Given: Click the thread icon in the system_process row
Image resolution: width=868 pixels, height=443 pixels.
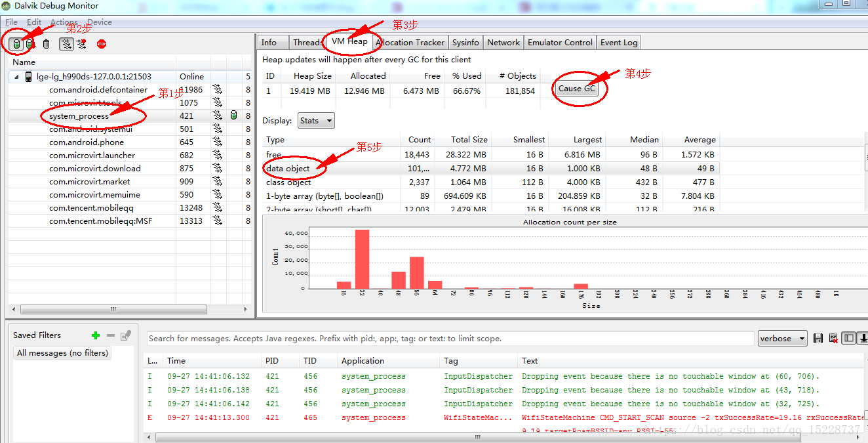Looking at the screenshot, I should [217, 116].
